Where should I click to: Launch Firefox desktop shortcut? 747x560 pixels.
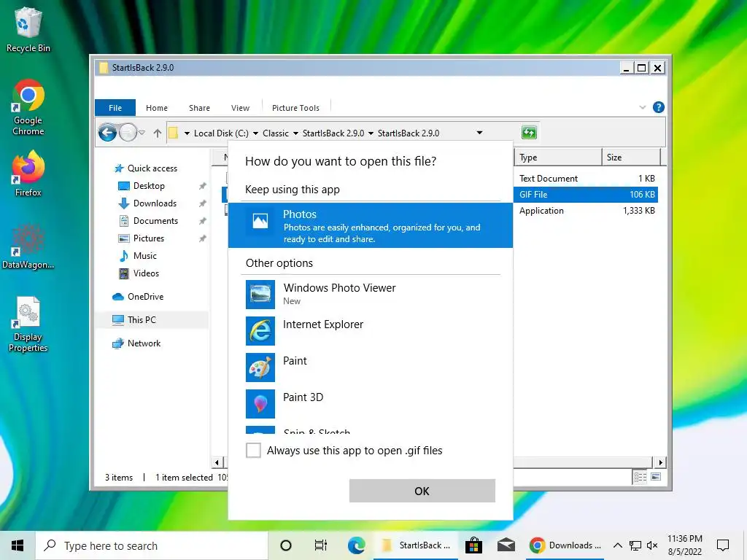pos(28,174)
